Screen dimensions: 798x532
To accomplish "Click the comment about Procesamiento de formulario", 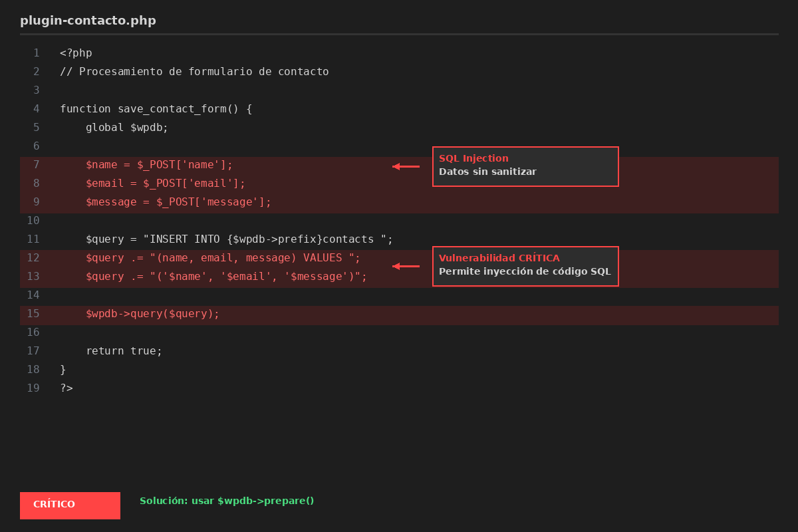I will (194, 72).
